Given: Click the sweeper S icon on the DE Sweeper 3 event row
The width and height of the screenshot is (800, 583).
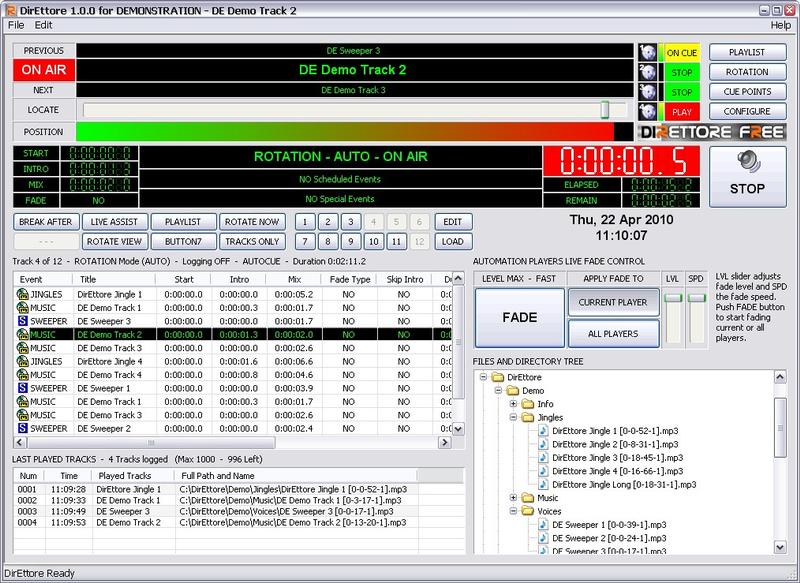Looking at the screenshot, I should (x=22, y=321).
